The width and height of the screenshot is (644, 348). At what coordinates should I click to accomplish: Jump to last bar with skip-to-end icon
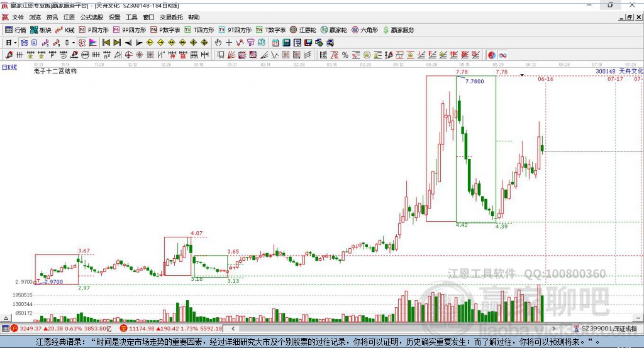[x=117, y=43]
